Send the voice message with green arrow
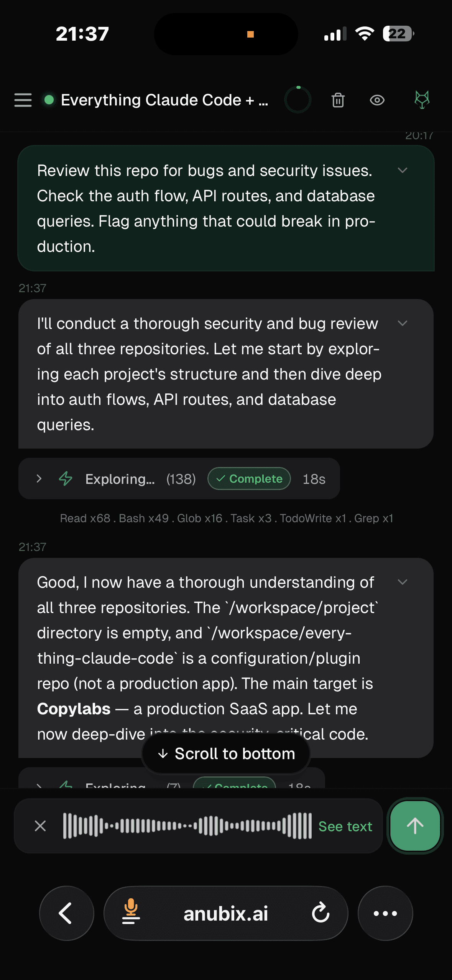This screenshot has width=452, height=980. click(x=415, y=826)
